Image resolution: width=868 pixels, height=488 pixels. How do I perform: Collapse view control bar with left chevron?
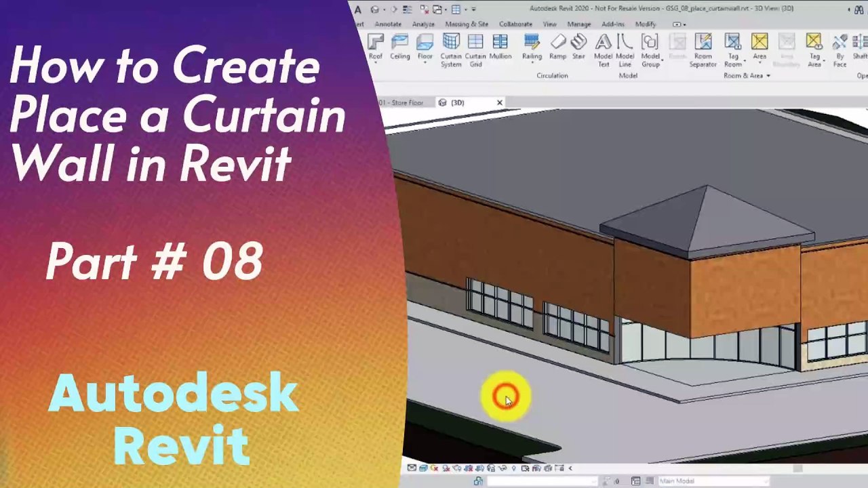pos(570,468)
